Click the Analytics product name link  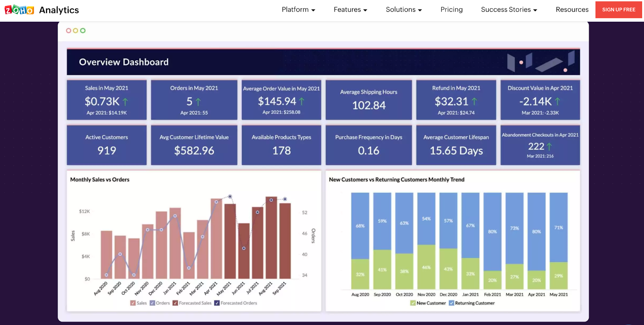[x=59, y=10]
